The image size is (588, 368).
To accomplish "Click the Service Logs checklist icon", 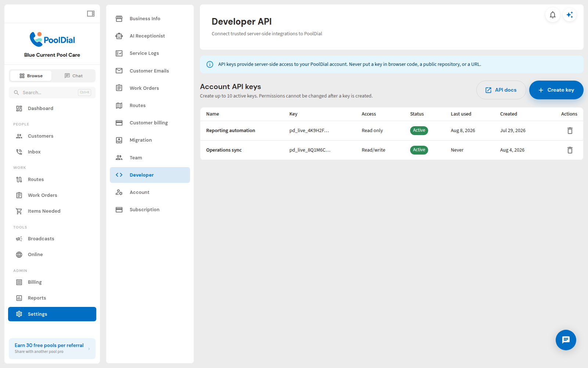I will click(x=119, y=53).
